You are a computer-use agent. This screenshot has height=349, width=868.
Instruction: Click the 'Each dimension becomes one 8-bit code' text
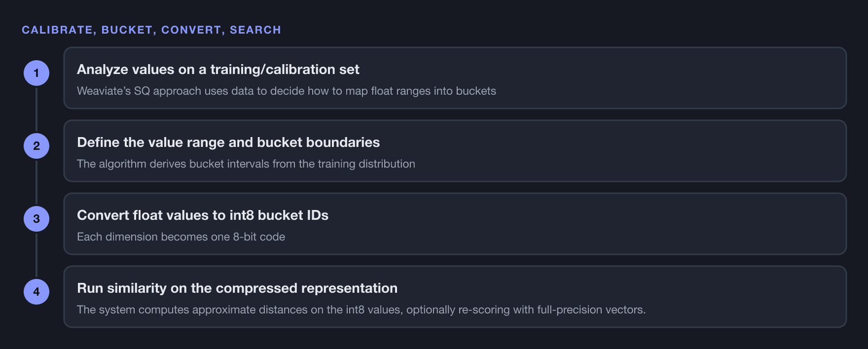point(181,237)
